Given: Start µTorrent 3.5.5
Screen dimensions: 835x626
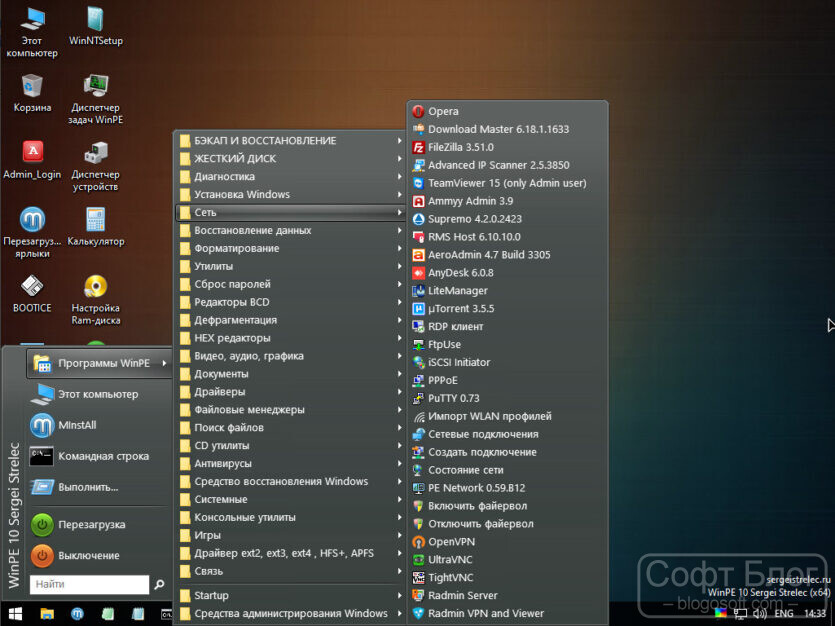Looking at the screenshot, I should 507,309.
